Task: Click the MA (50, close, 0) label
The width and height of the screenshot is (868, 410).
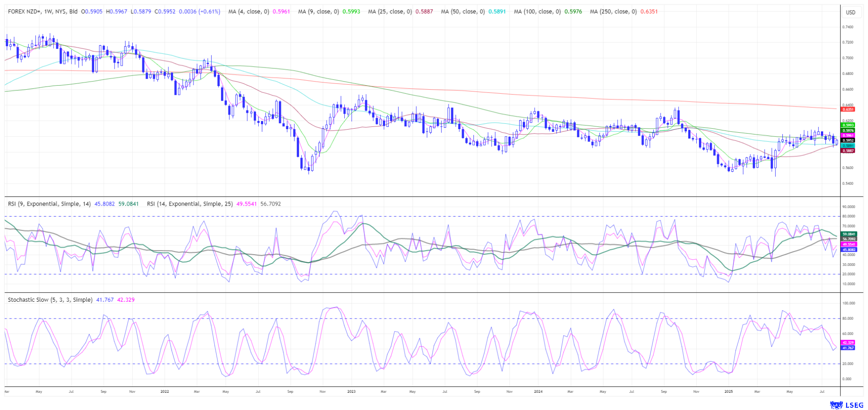Action: 463,12
